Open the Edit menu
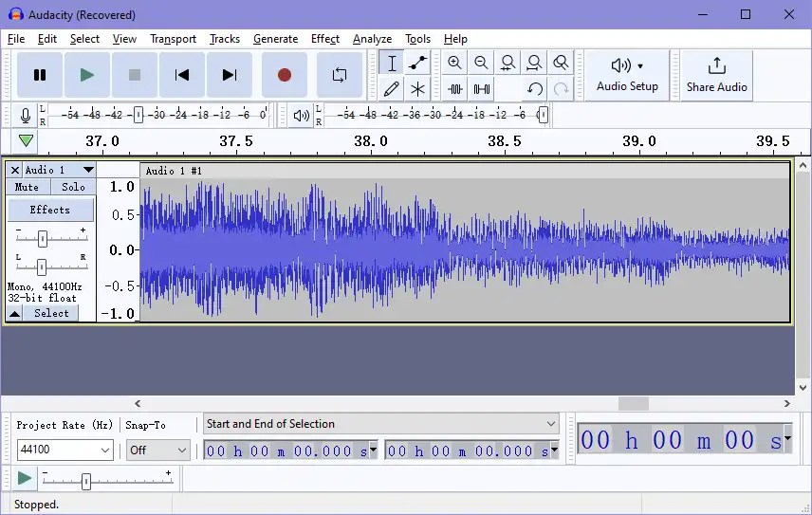This screenshot has width=812, height=515. pos(47,39)
